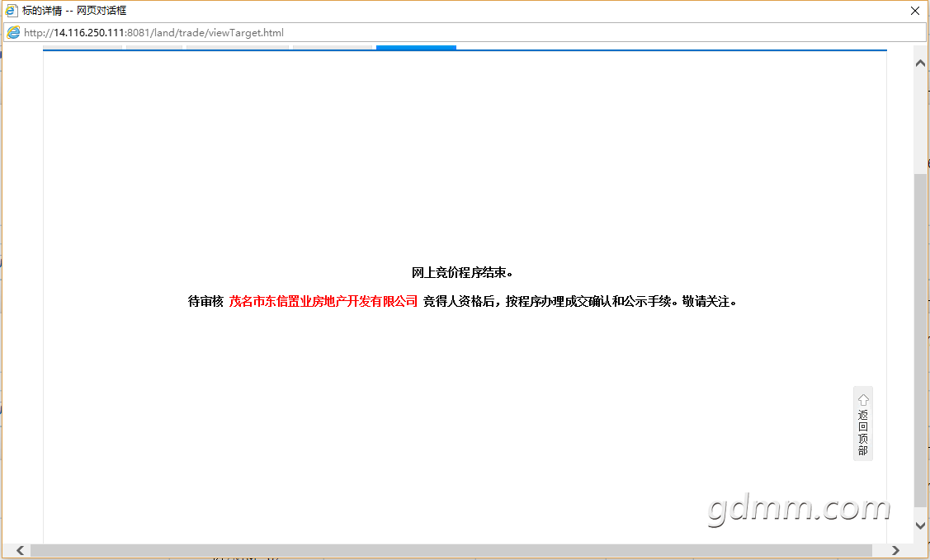Click the 返回顶部 back-to-top button
Viewport: 930px width, 560px height.
coord(863,424)
